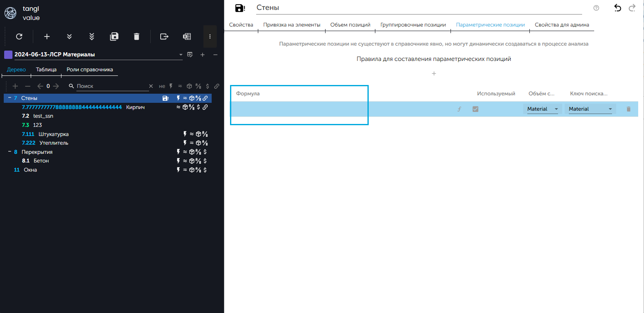This screenshot has width=644, height=313.
Task: Toggle the lightning bolt filter in search bar
Action: click(171, 86)
